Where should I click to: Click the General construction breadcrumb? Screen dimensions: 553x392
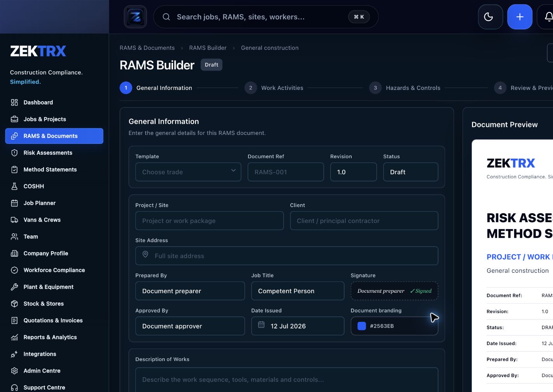coord(270,48)
